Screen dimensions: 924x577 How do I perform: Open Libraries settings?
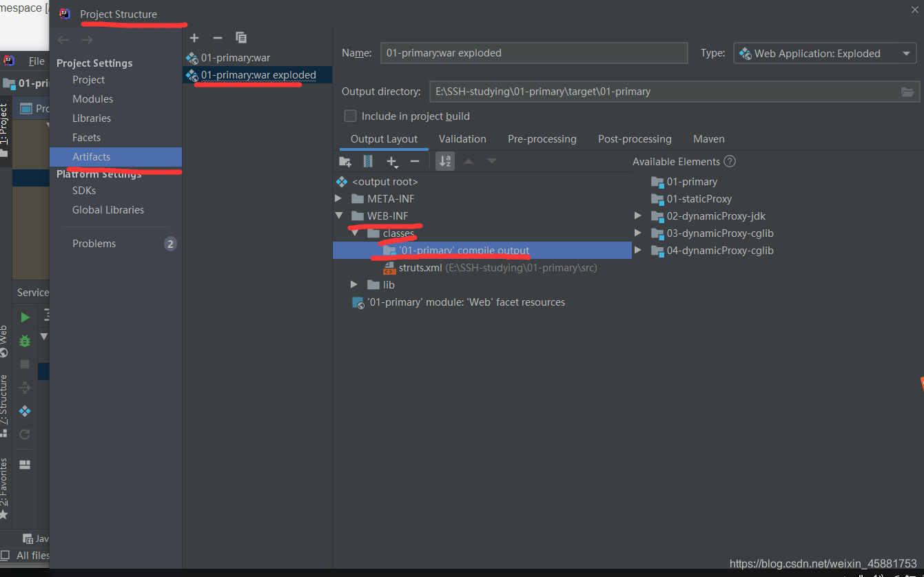tap(92, 118)
